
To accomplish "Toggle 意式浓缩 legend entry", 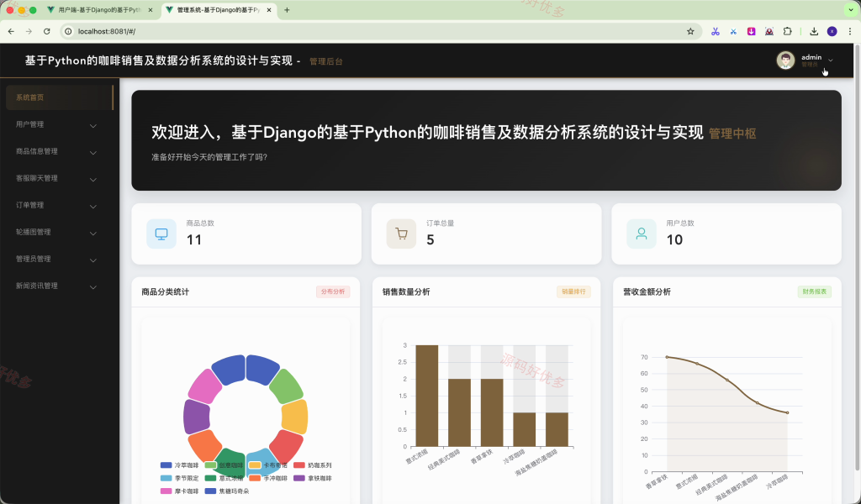I will [224, 478].
